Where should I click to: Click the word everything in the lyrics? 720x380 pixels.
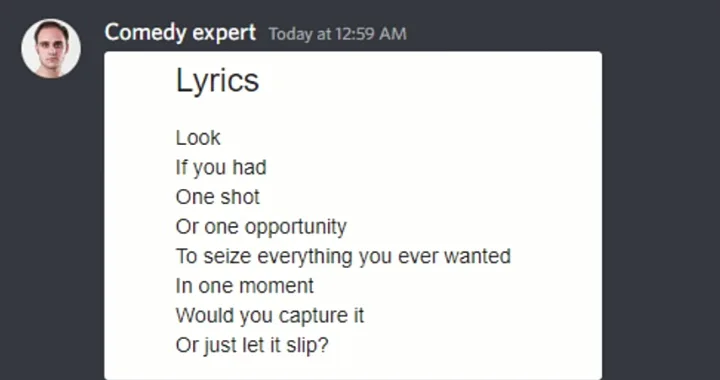point(304,257)
